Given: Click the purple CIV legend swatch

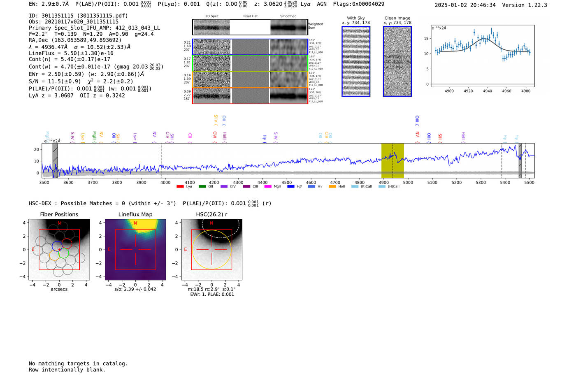Looking at the screenshot, I should click(x=224, y=187).
